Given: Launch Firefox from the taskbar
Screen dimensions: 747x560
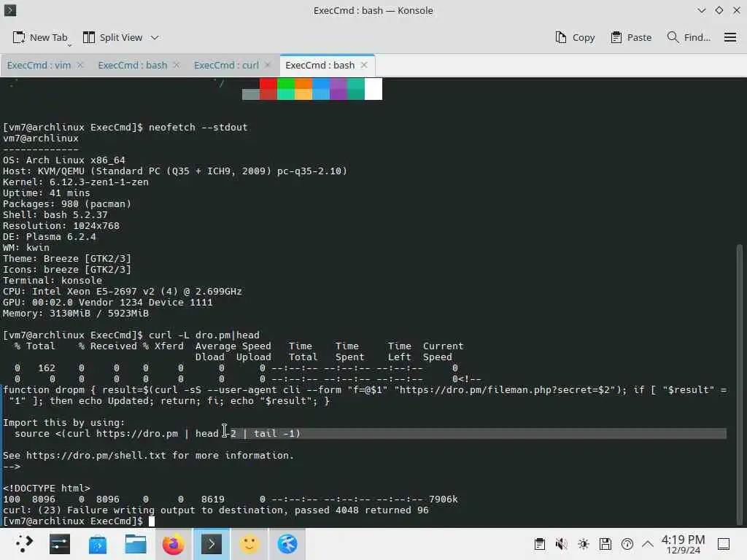Looking at the screenshot, I should [174, 544].
